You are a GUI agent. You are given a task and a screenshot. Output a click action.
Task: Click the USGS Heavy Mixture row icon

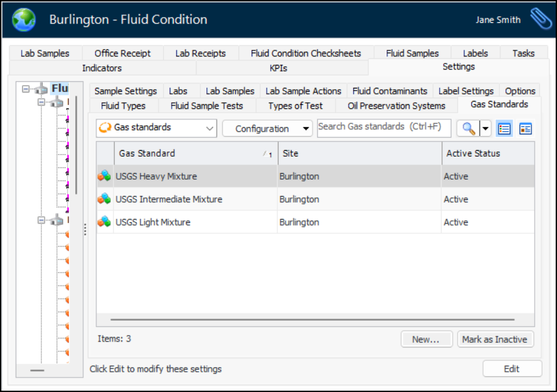coord(104,176)
